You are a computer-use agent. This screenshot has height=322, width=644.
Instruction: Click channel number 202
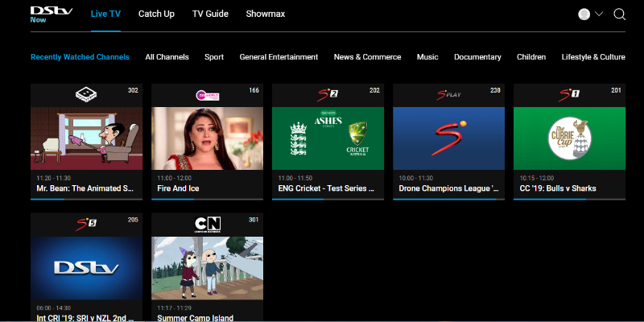tap(374, 90)
